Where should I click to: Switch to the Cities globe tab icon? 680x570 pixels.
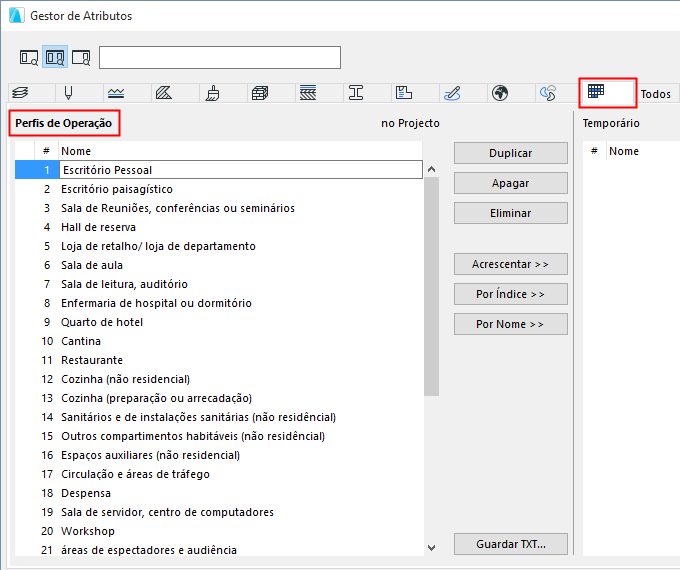click(500, 93)
